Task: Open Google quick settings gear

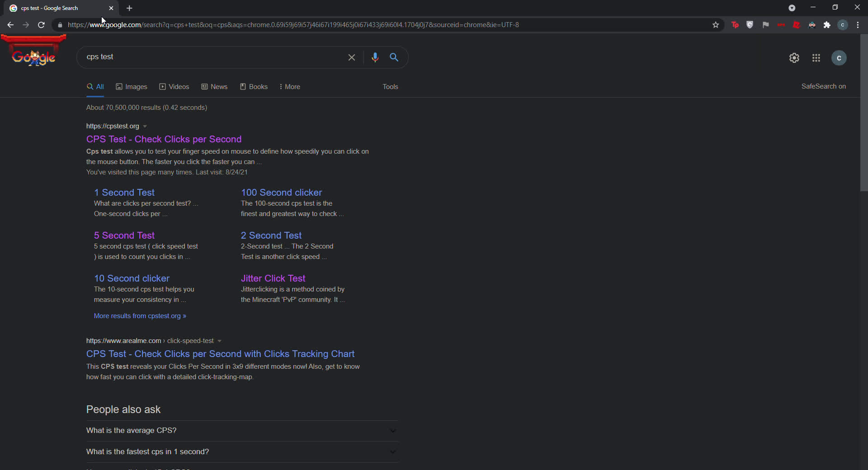Action: point(794,58)
